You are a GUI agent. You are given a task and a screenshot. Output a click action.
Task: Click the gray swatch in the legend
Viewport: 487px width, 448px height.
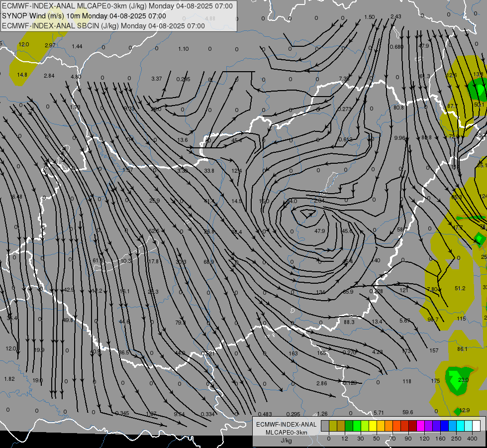point(325,426)
